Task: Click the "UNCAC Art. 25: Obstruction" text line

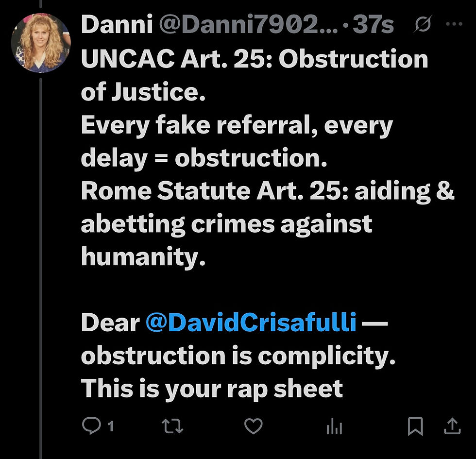Action: [255, 59]
